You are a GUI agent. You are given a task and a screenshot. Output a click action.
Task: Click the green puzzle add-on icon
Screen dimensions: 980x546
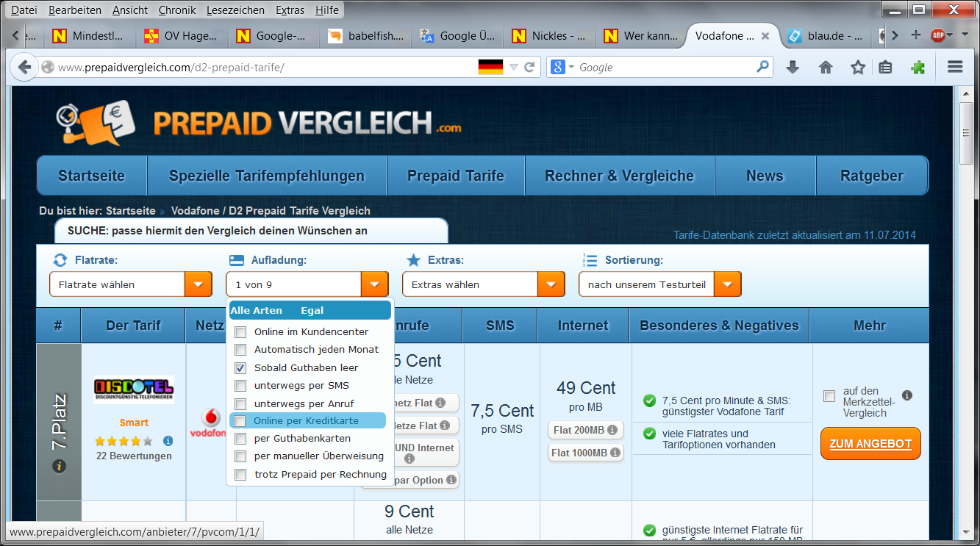(x=918, y=67)
